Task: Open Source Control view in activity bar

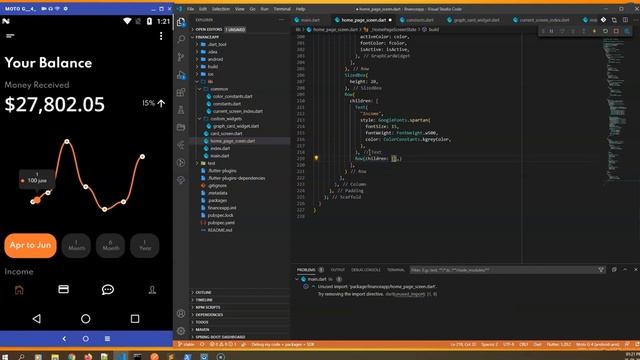Action: 181,57
